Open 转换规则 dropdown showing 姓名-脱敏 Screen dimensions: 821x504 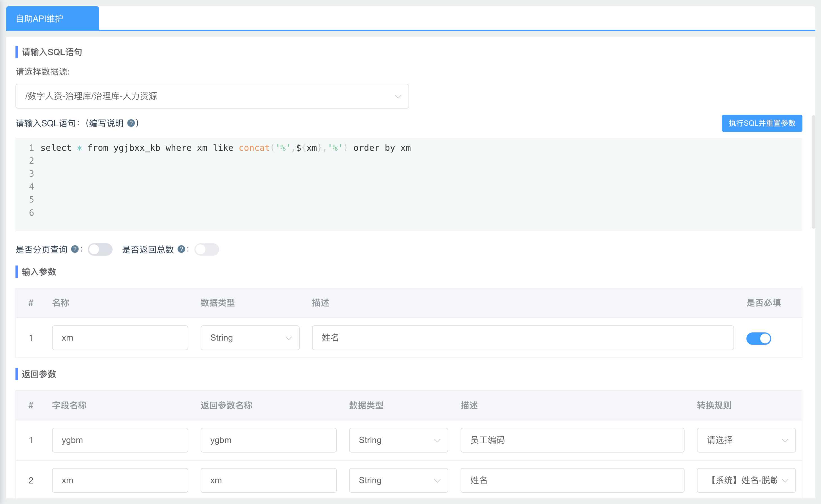(x=746, y=480)
